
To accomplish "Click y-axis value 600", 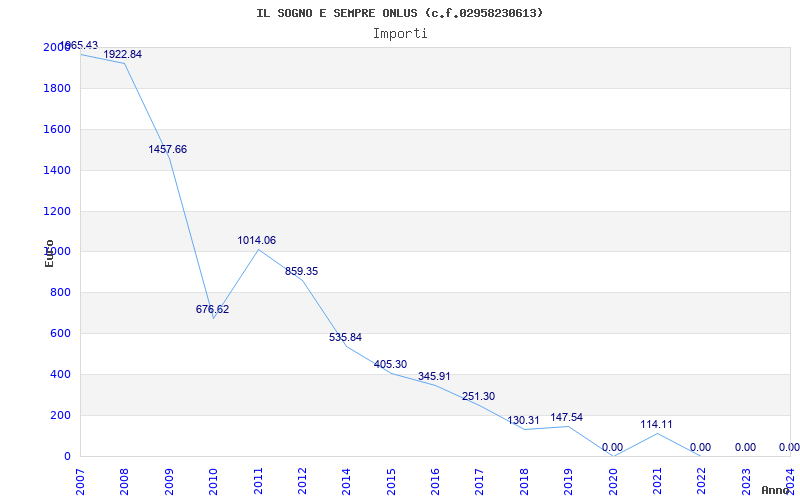I will tap(60, 333).
